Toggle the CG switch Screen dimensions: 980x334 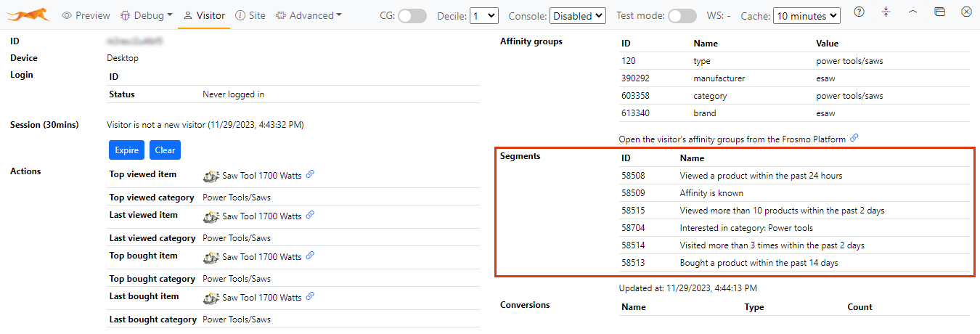(412, 16)
